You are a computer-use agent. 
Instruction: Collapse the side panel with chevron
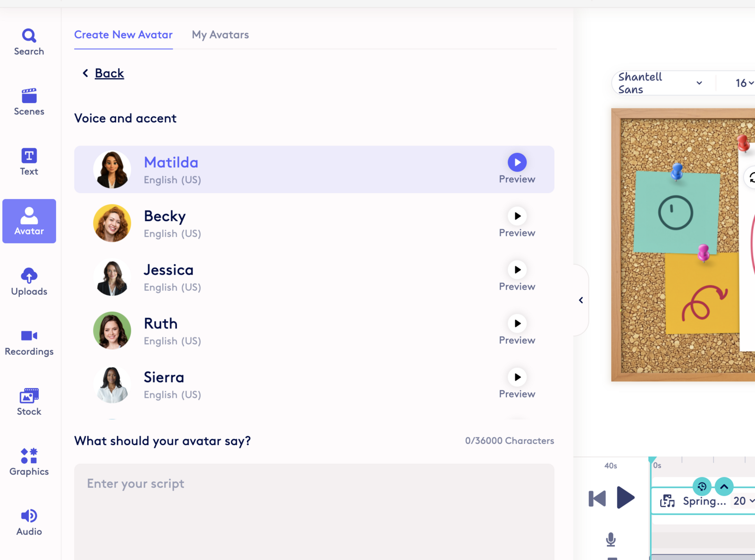(x=581, y=300)
